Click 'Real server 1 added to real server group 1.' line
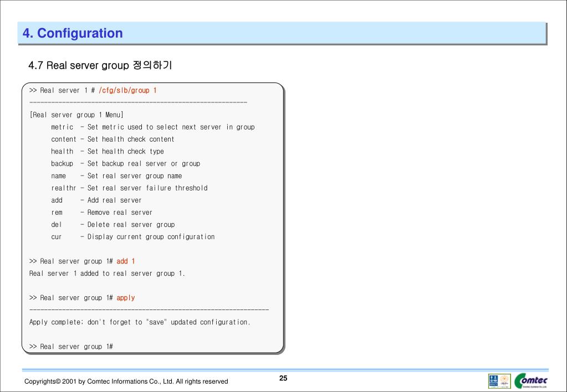This screenshot has height=392, width=567. point(107,274)
